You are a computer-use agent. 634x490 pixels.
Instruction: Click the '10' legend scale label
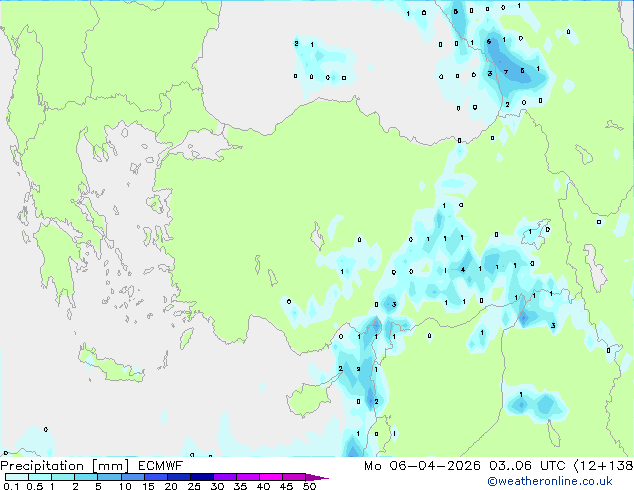tap(125, 486)
